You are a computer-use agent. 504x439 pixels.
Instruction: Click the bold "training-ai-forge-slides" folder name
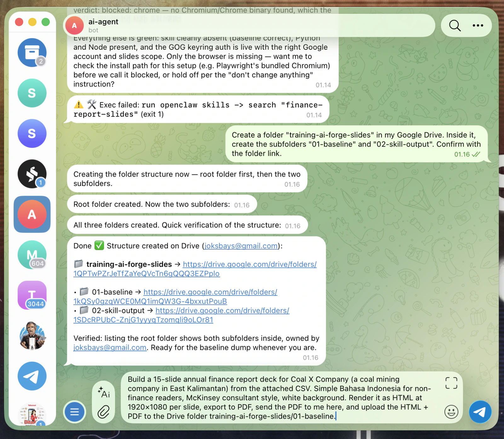pyautogui.click(x=129, y=264)
